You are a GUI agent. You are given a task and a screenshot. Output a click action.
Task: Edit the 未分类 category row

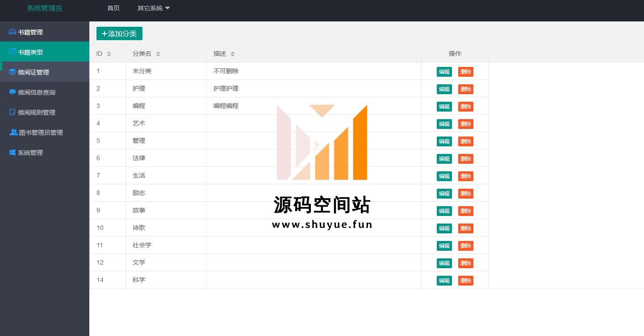click(444, 72)
